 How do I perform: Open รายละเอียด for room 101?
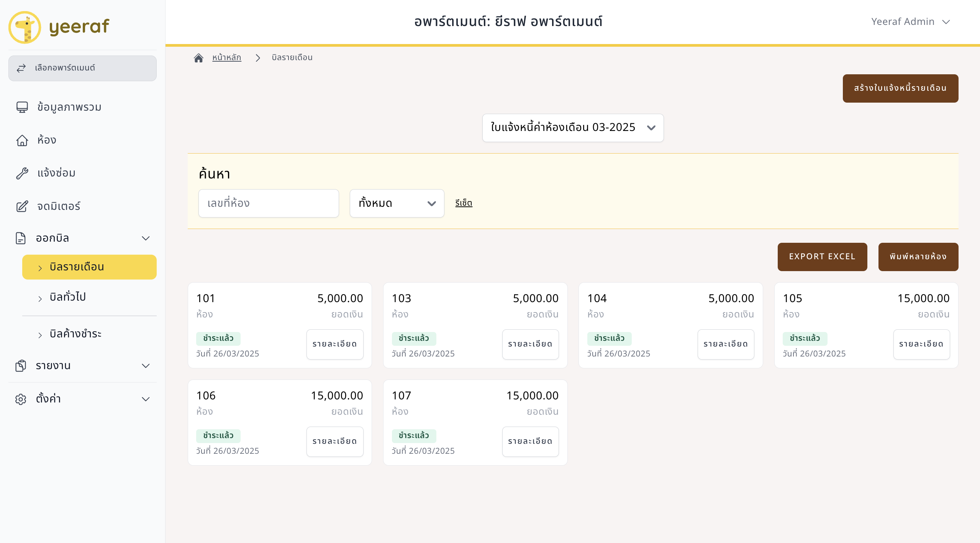[335, 344]
